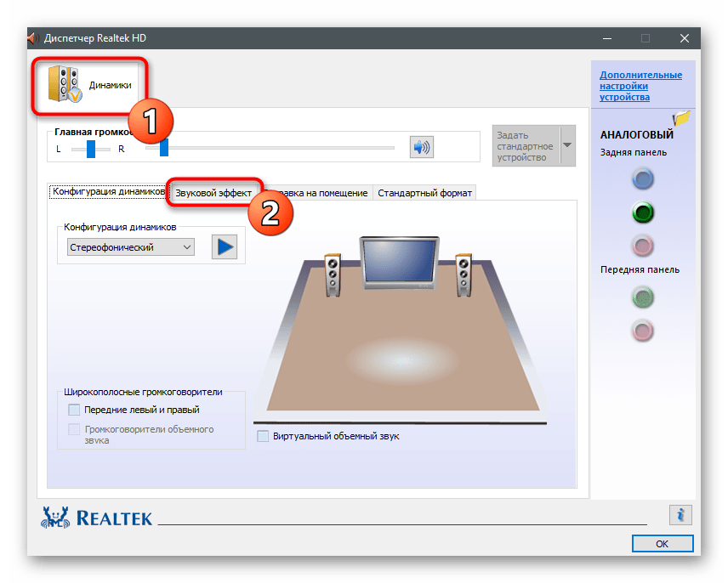Enable Передние левый и правый checkbox

coord(74,410)
